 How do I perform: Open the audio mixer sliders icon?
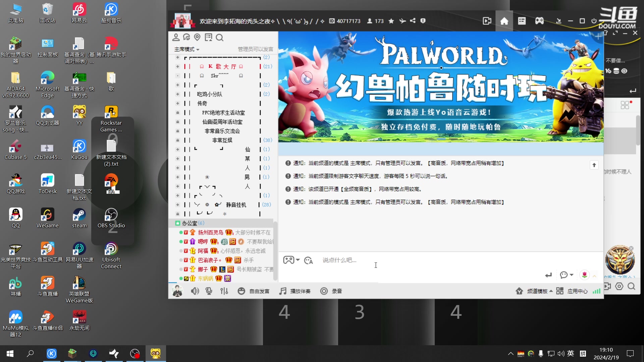tap(224, 291)
